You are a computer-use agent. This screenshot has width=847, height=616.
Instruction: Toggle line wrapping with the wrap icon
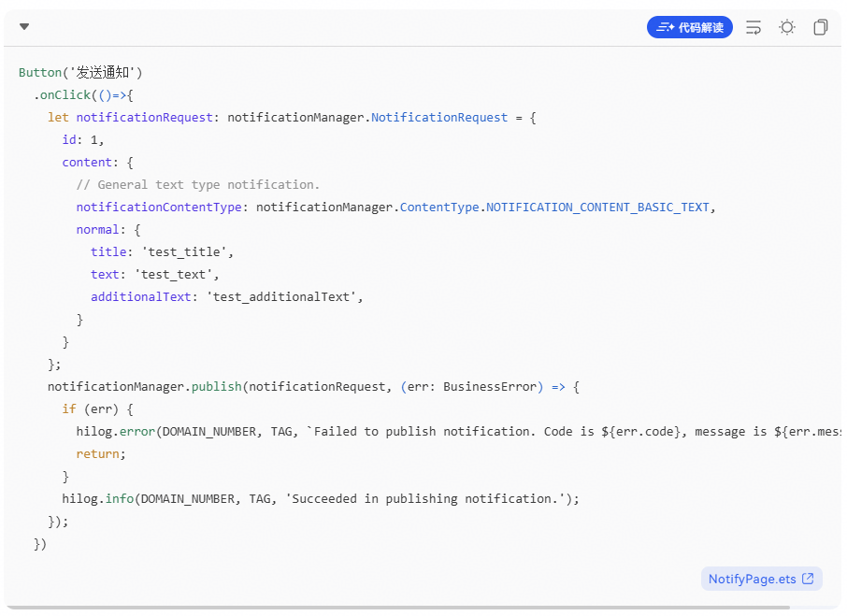pos(754,27)
